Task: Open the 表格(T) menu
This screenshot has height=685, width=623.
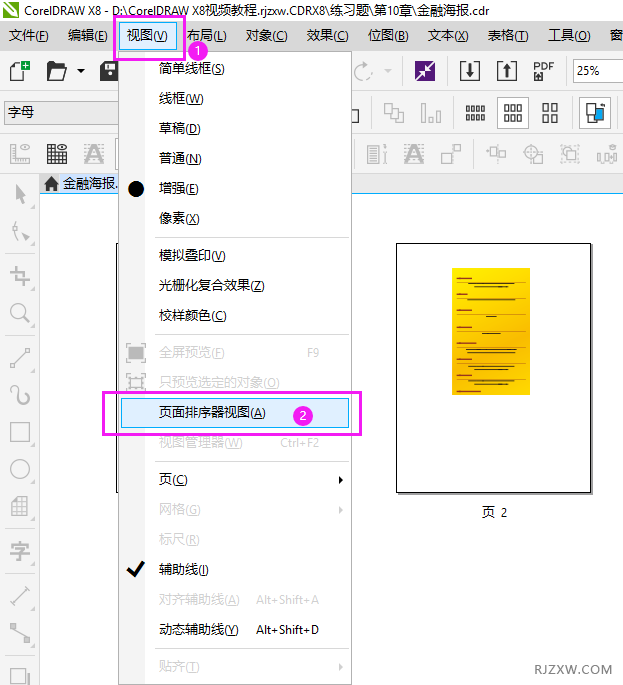Action: pos(508,35)
